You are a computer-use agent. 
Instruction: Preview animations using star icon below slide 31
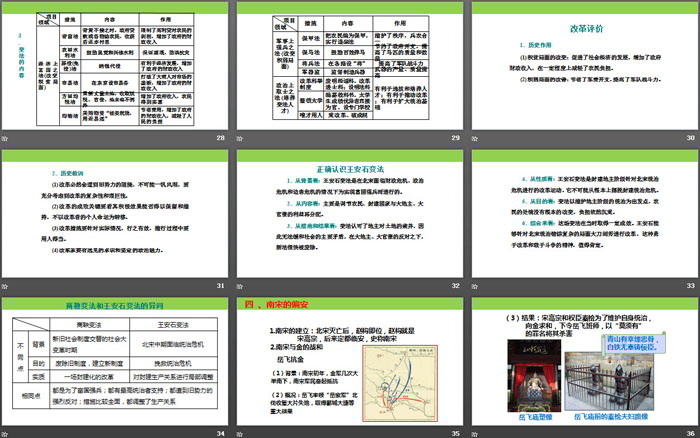(x=8, y=285)
